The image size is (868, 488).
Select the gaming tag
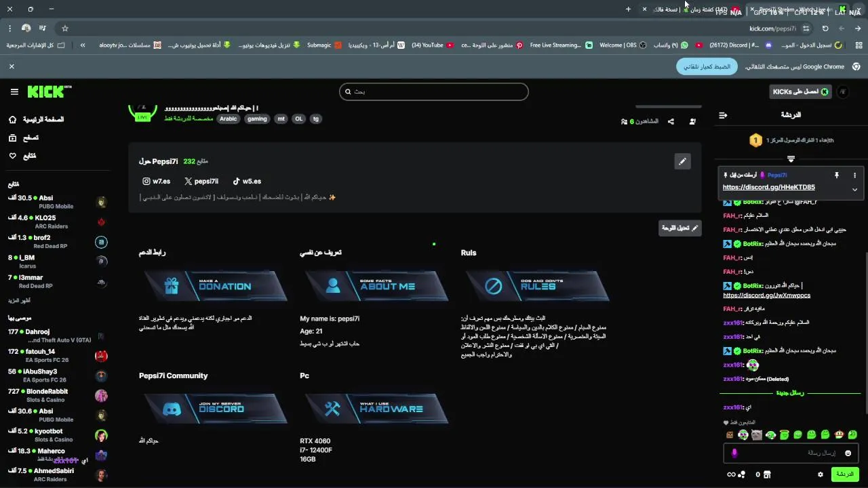pos(257,119)
